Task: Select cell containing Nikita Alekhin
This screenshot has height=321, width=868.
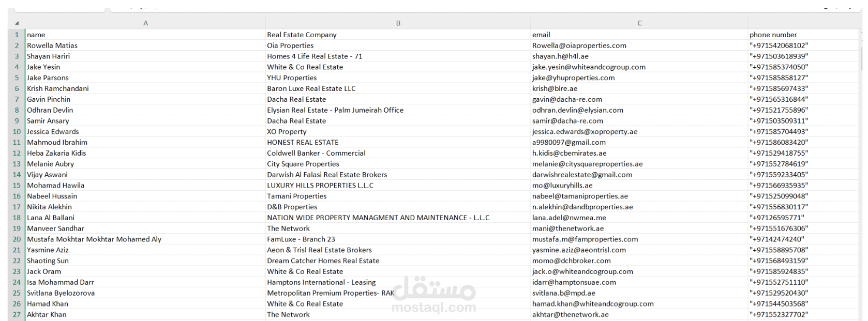Action: tap(145, 207)
